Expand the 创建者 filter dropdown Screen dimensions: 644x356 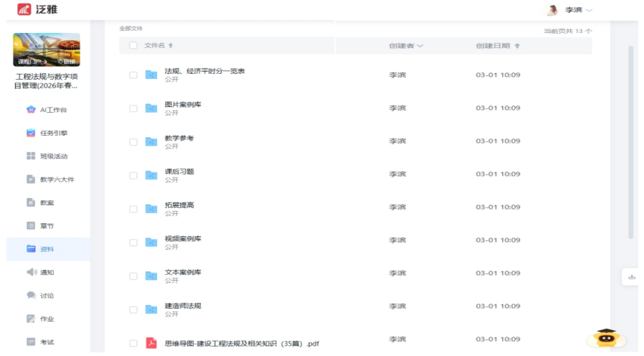click(x=420, y=46)
